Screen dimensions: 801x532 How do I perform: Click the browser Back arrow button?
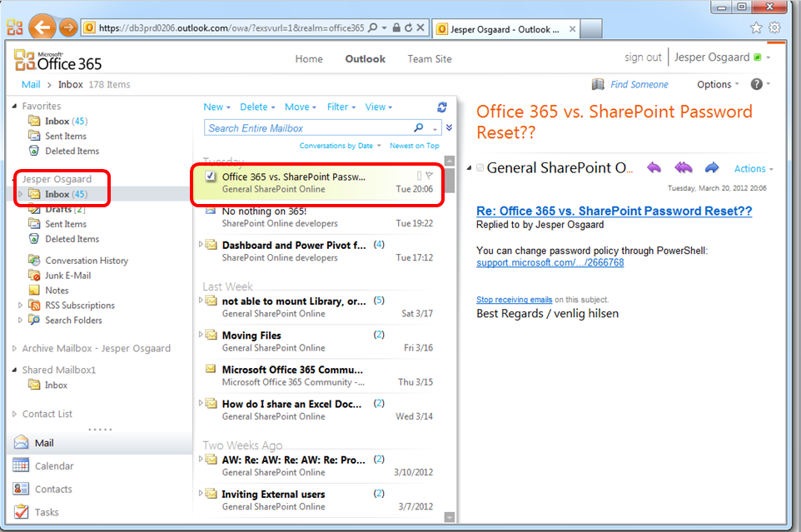click(x=42, y=27)
